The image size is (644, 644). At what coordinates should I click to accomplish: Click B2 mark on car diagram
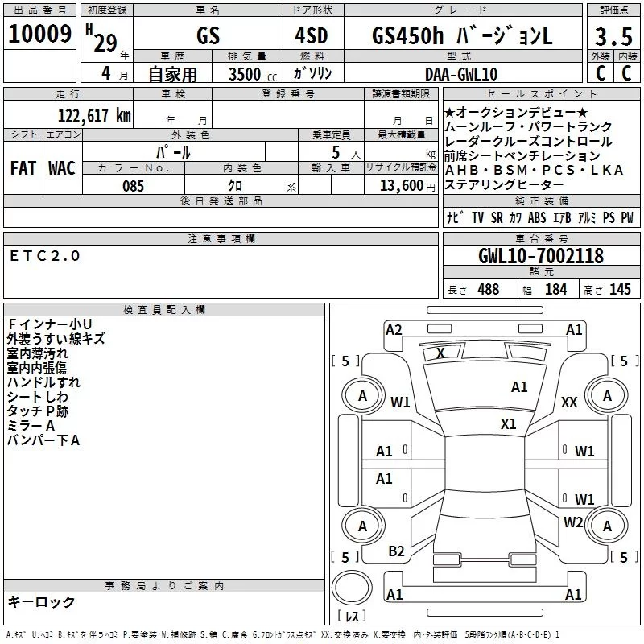[396, 551]
